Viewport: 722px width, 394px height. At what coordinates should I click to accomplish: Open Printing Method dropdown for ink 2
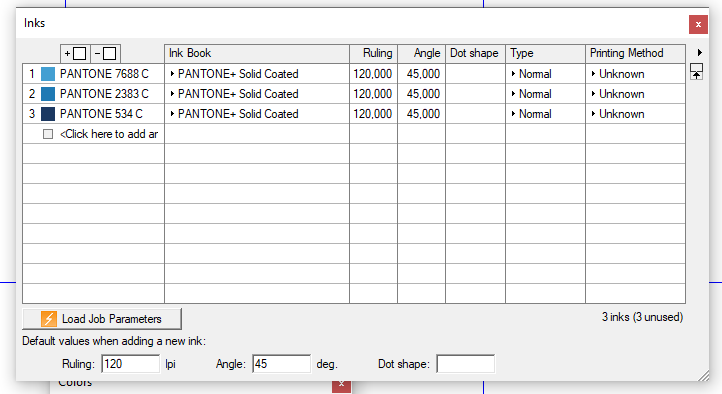(594, 94)
